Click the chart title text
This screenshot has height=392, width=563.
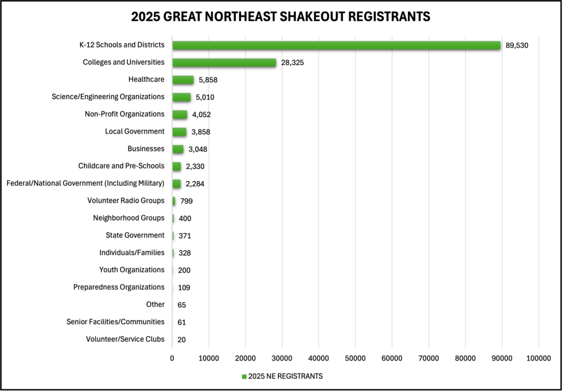coord(281,17)
